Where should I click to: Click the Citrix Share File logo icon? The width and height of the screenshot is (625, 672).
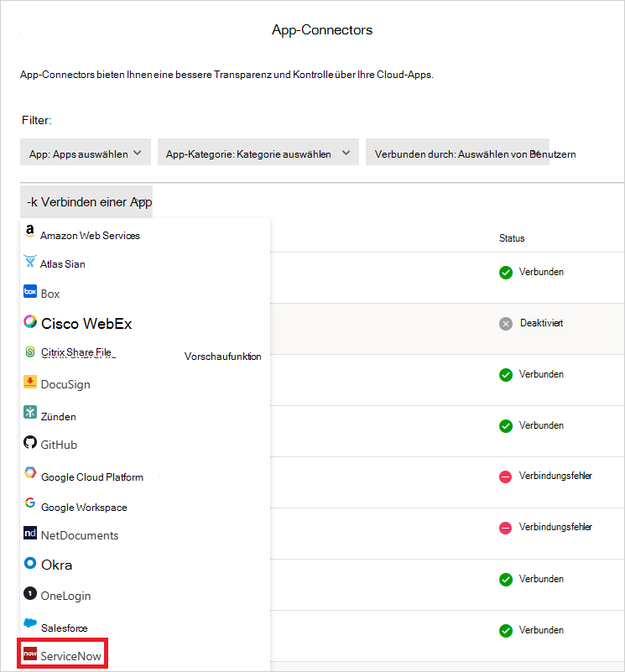[30, 352]
